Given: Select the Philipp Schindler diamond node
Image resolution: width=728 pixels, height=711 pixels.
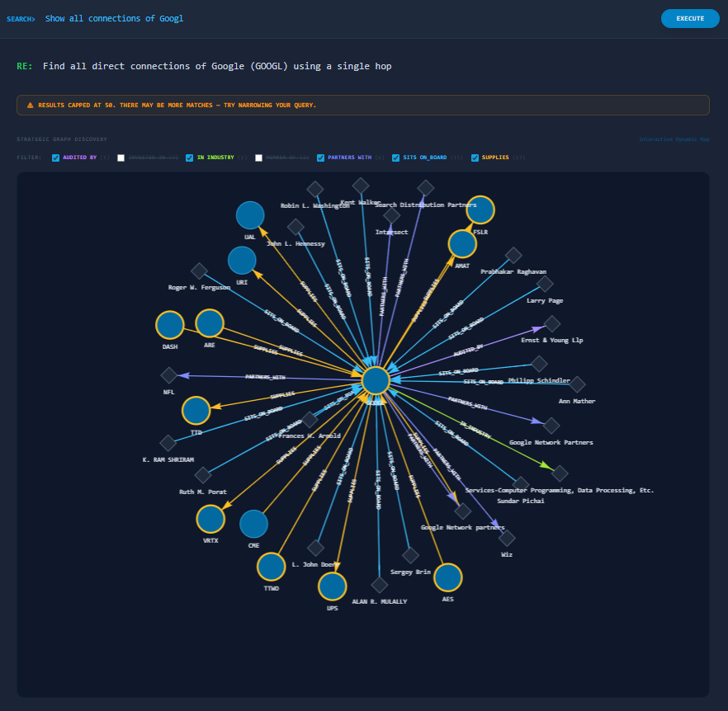Looking at the screenshot, I should [x=539, y=364].
